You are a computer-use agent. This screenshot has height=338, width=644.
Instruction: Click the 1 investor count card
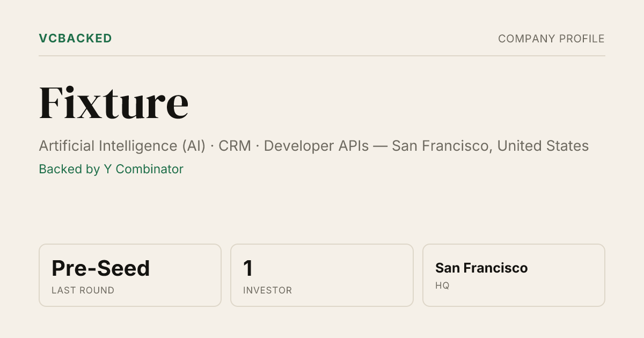[322, 275]
